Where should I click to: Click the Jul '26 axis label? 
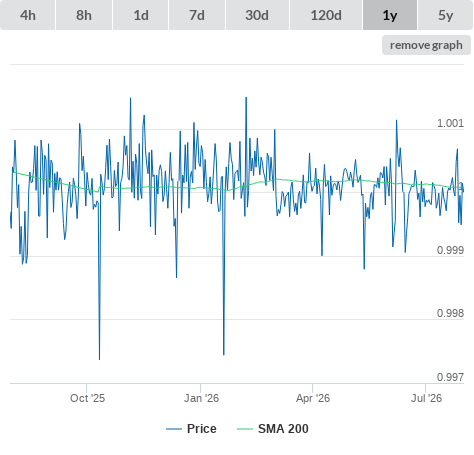pyautogui.click(x=426, y=398)
